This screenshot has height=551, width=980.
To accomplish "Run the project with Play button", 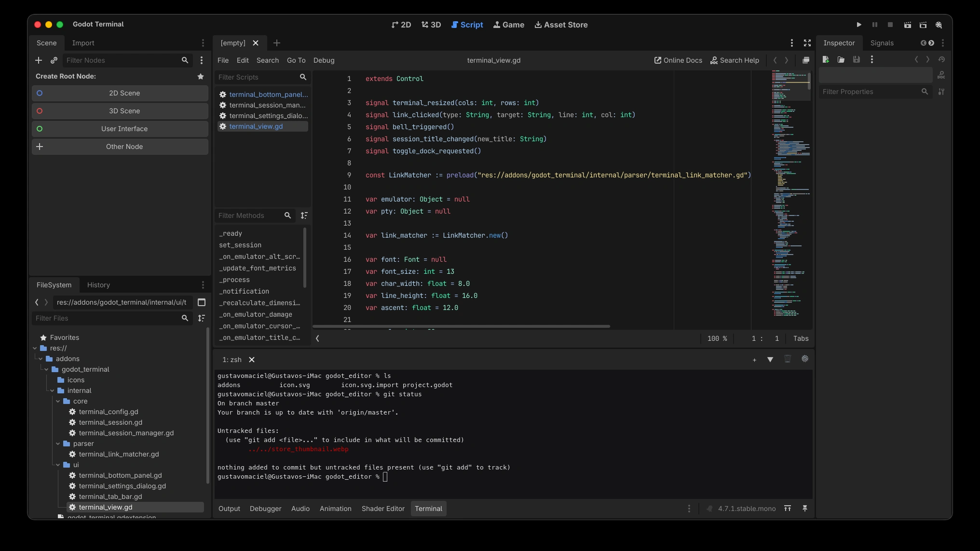I will [859, 25].
